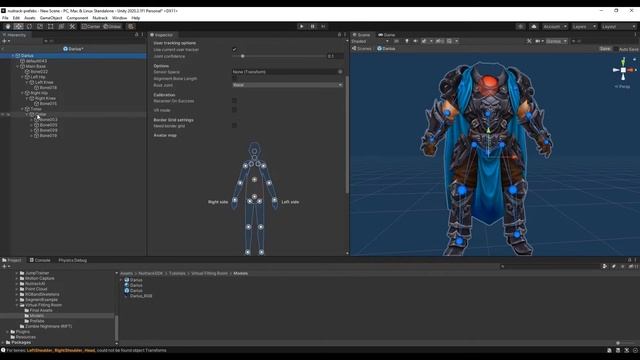Toggle the Center pivot mode button
Viewport: 640px width, 360px height.
[91, 27]
